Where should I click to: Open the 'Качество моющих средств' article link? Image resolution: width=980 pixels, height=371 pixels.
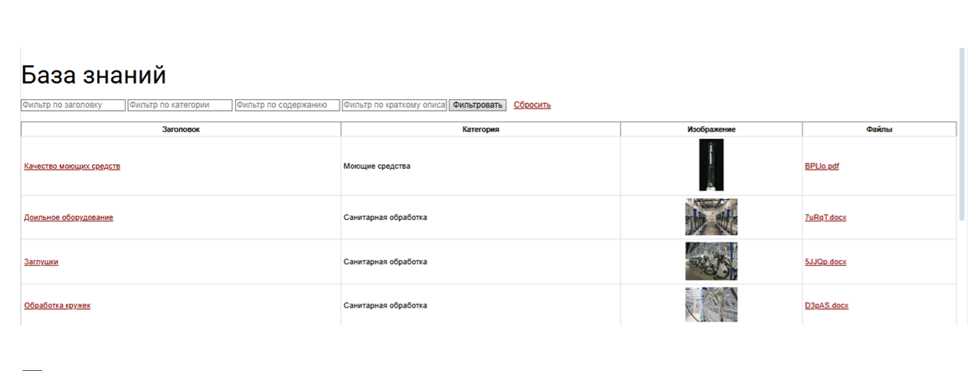click(72, 166)
